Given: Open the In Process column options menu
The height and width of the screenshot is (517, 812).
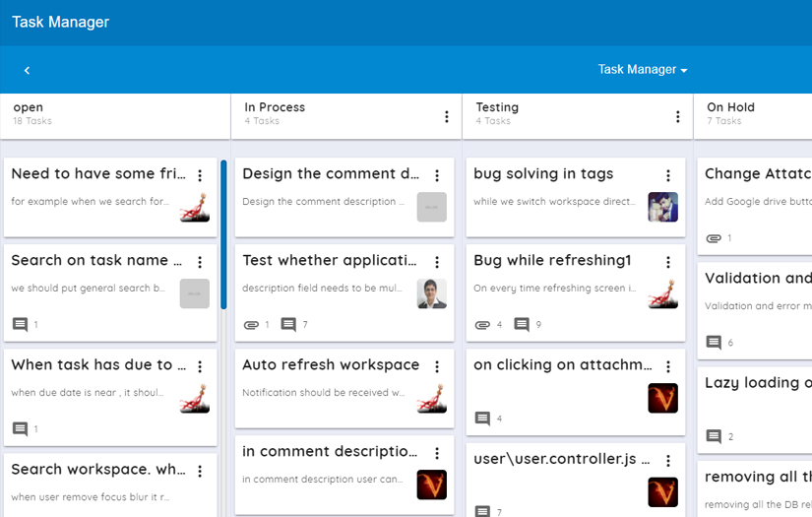Looking at the screenshot, I should [x=447, y=116].
